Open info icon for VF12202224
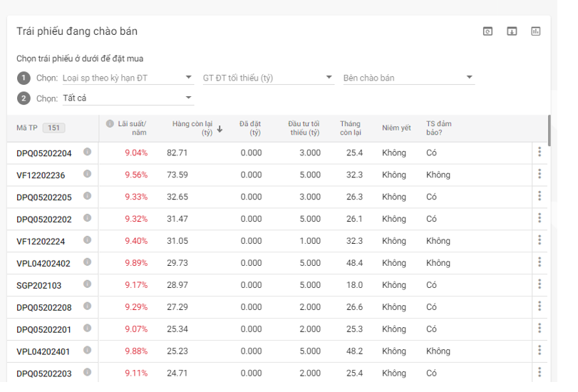Screen dimensions: 578x392 tap(88, 240)
